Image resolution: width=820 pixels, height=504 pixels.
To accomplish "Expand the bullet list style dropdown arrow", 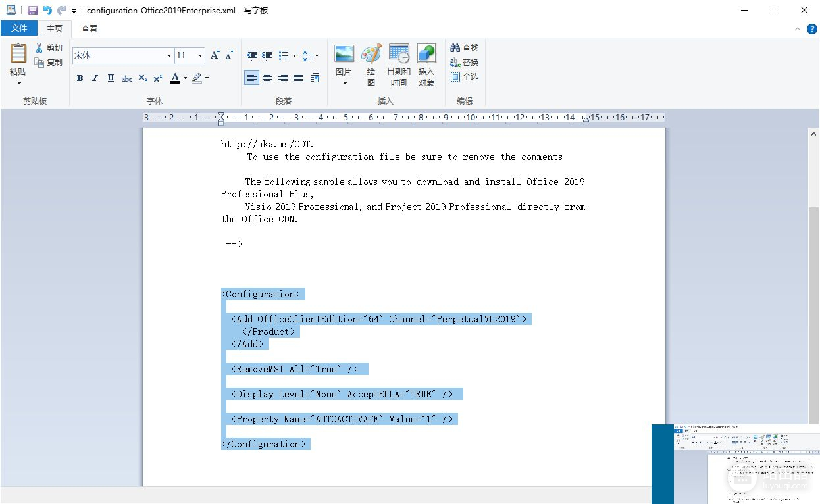I will click(x=294, y=56).
